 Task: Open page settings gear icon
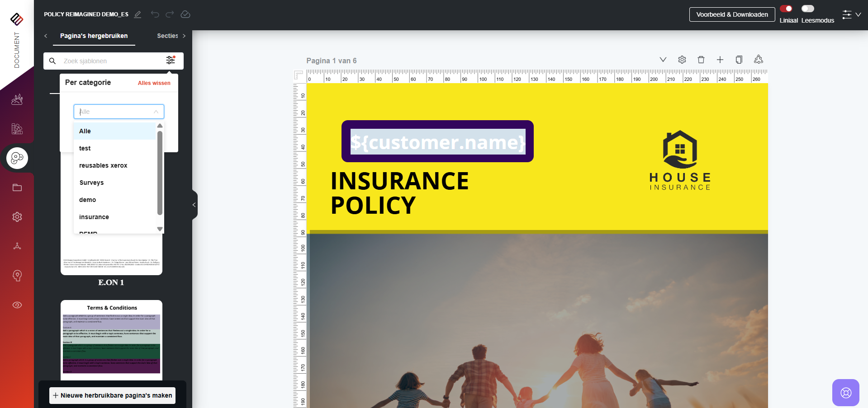pyautogui.click(x=682, y=60)
